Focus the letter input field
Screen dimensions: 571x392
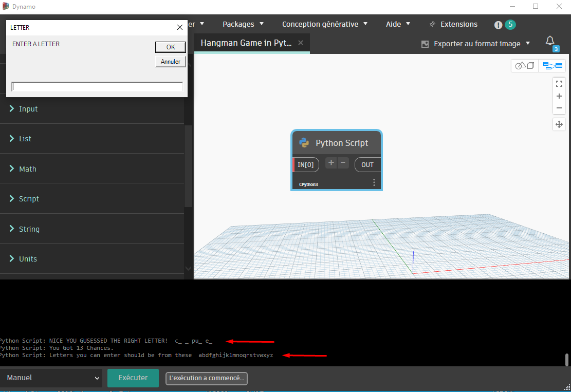pyautogui.click(x=97, y=87)
